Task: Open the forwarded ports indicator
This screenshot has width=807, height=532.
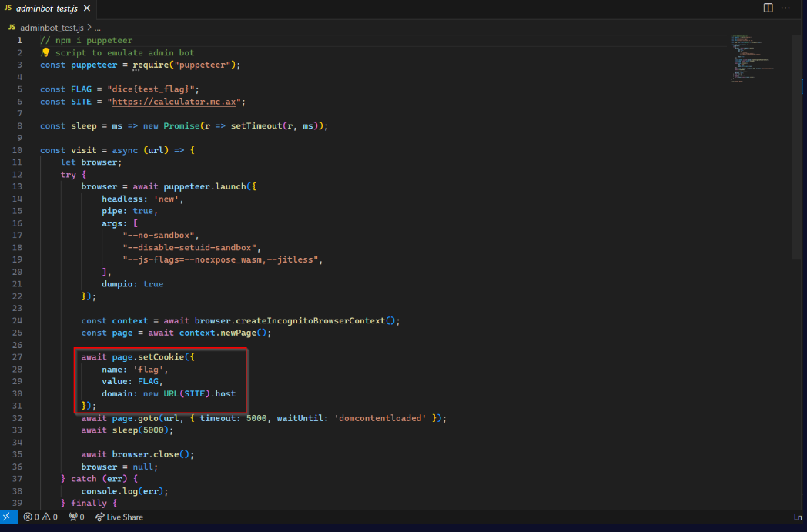Action: pyautogui.click(x=76, y=517)
